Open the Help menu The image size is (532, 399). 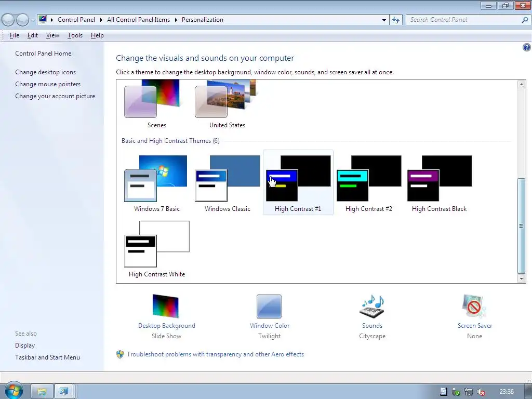click(97, 35)
